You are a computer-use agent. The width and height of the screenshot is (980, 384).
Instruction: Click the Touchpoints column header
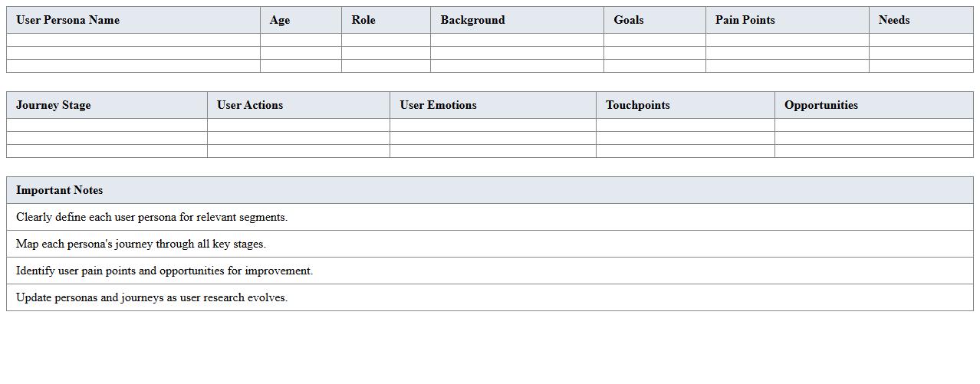pos(637,105)
